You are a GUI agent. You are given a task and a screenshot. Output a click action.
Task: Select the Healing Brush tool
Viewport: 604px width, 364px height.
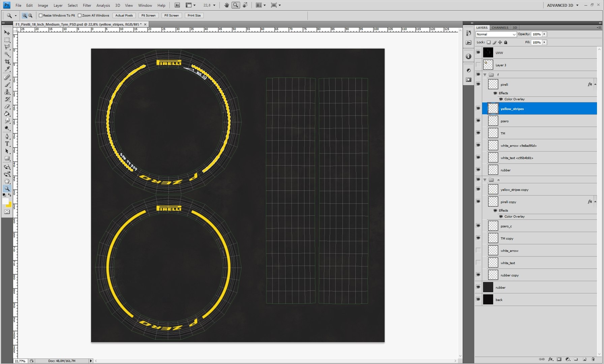(7, 78)
